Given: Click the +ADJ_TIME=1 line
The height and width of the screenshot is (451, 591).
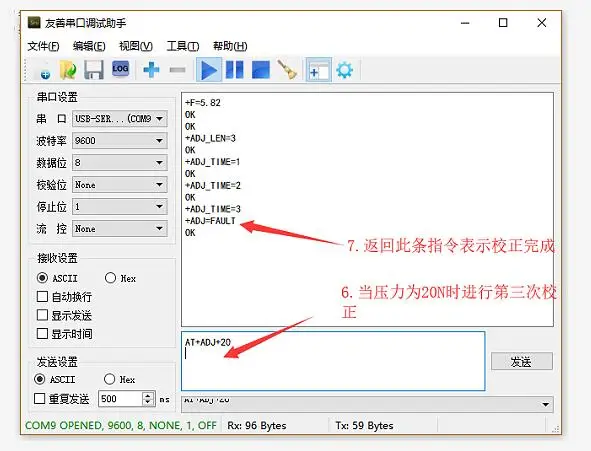Looking at the screenshot, I should click(212, 162).
